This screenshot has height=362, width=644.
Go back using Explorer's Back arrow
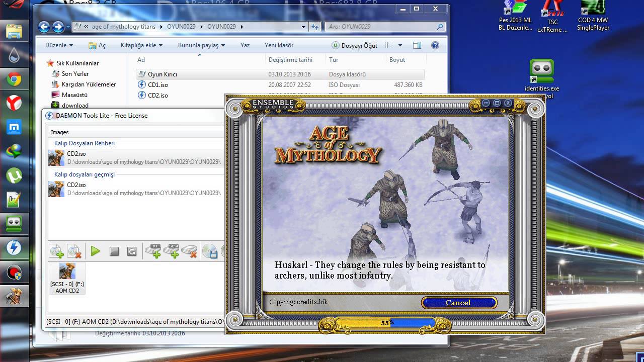coord(44,27)
